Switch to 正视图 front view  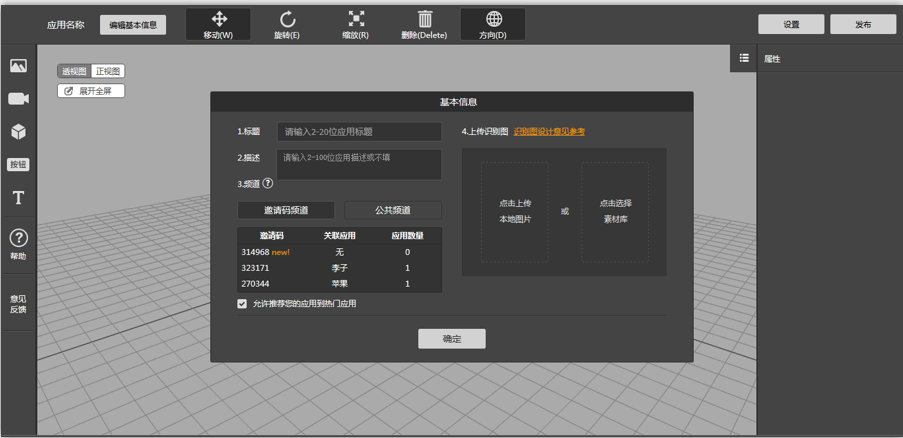108,71
